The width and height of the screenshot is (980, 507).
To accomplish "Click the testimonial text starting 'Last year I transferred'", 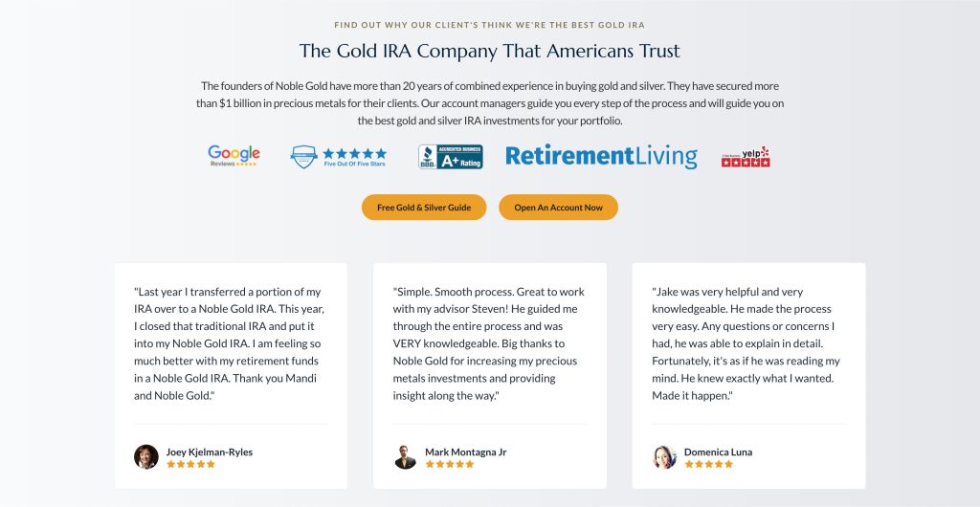I will 231,343.
